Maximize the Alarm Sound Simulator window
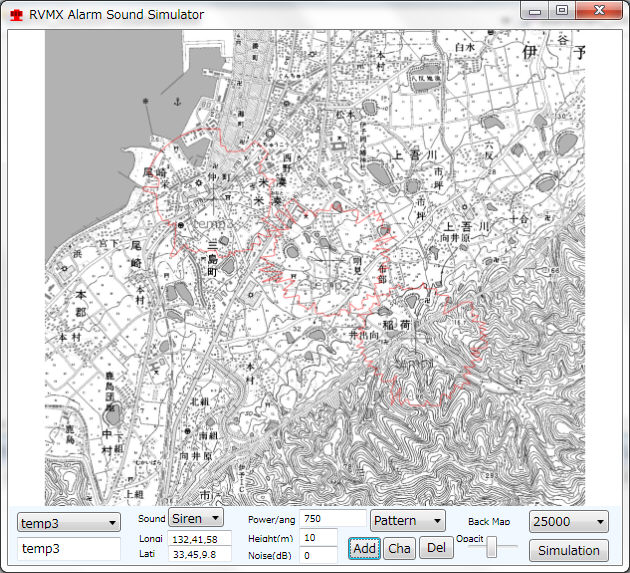This screenshot has height=573, width=630. coord(562,11)
